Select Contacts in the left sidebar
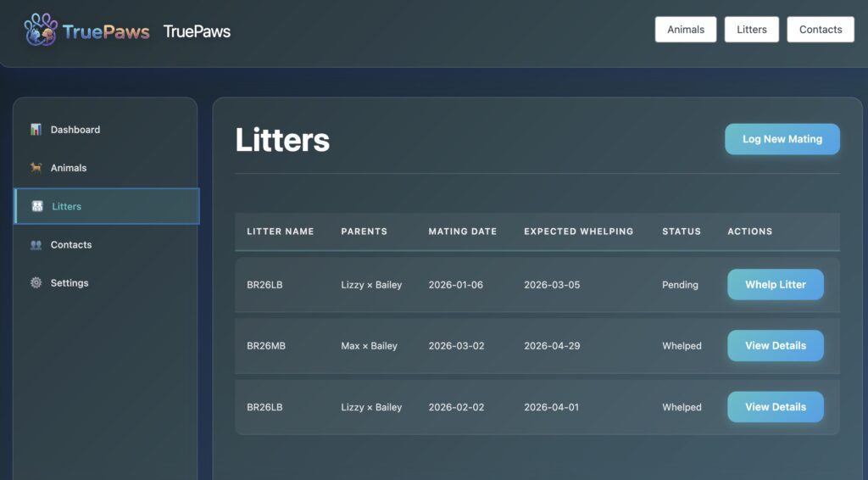868x480 pixels. pyautogui.click(x=71, y=245)
